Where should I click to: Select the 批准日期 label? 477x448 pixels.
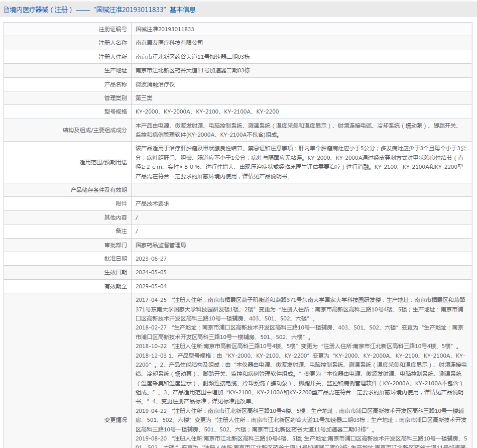(115, 259)
